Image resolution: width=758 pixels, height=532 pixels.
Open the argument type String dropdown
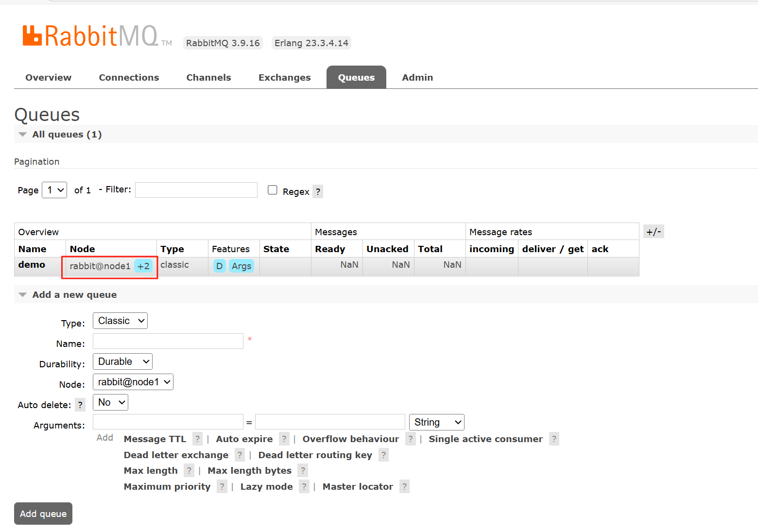[437, 422]
